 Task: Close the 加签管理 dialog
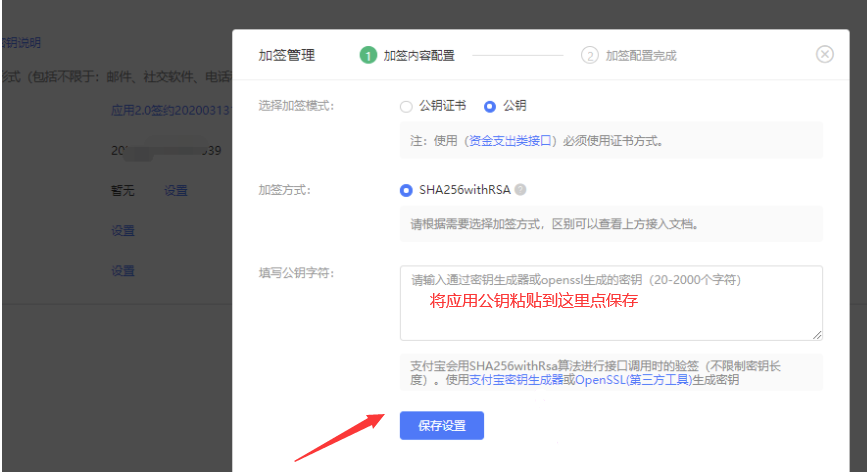coord(824,54)
